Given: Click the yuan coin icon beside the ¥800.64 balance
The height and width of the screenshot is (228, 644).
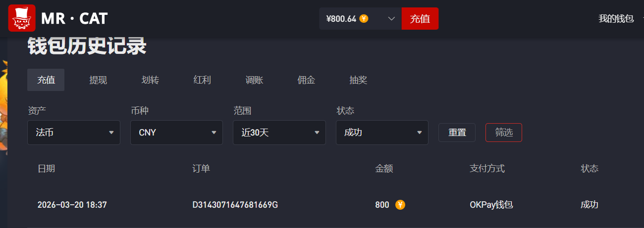Looking at the screenshot, I should pos(364,19).
